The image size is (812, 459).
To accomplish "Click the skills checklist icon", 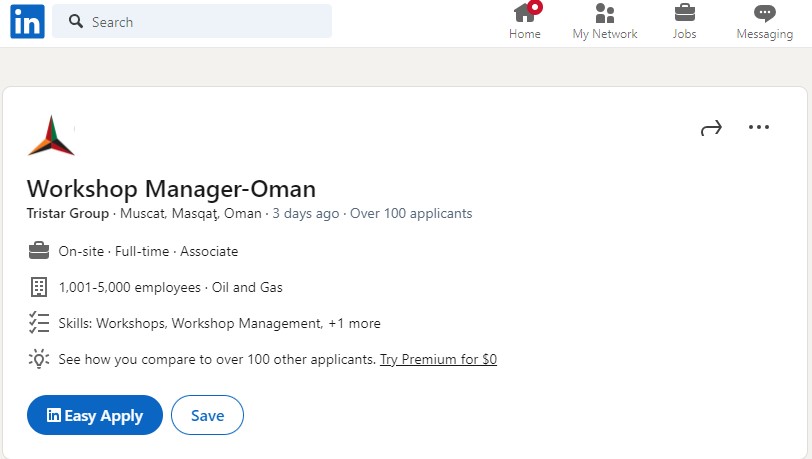I will [39, 322].
